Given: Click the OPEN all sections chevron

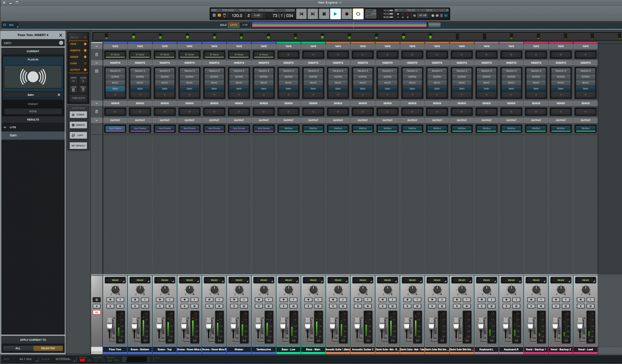Looking at the screenshot, I should pos(73,80).
